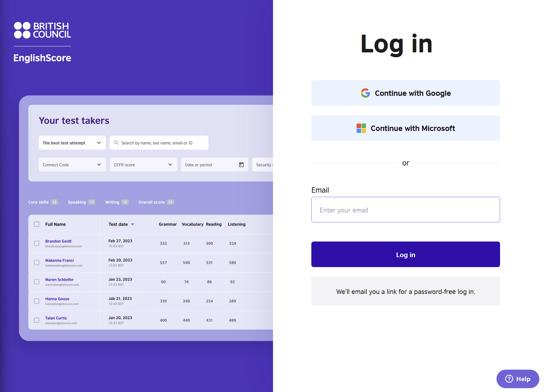
Task: Click the Jan 23, 2023 test date
Action: (x=120, y=279)
